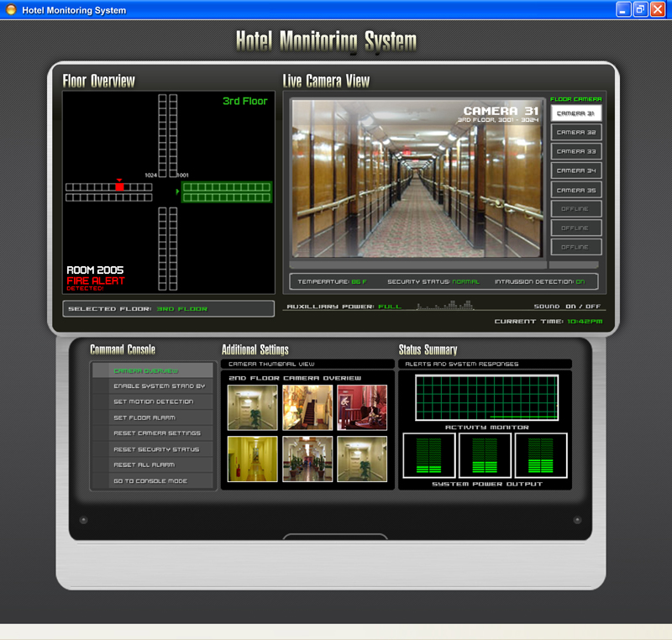Click the green '3rd Floor' map label

pos(244,101)
